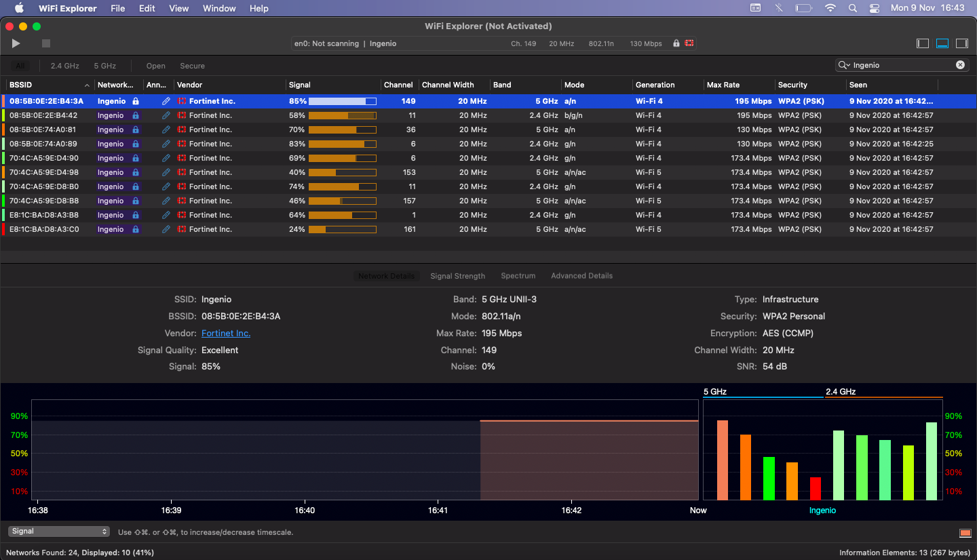Click annotation pencil for 08:5B:0E:2E:B4:42
977x560 pixels.
point(166,115)
